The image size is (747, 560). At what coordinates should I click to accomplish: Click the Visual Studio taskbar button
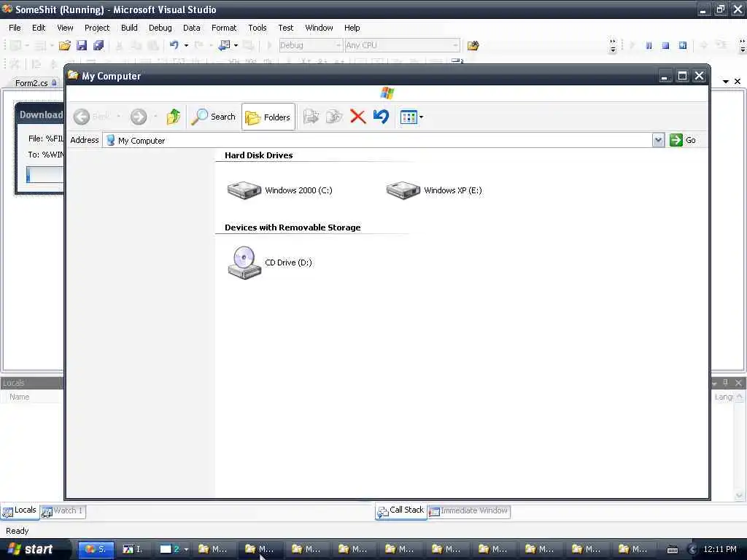(96, 549)
